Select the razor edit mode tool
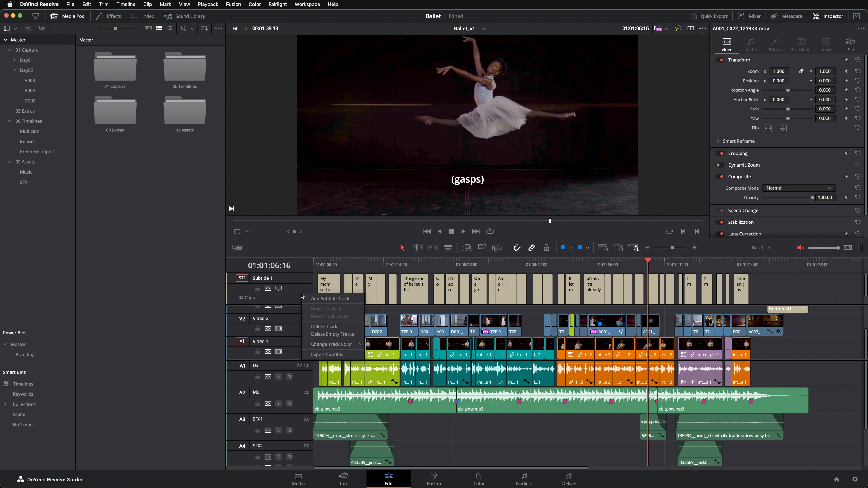Image resolution: width=868 pixels, height=488 pixels. (448, 248)
